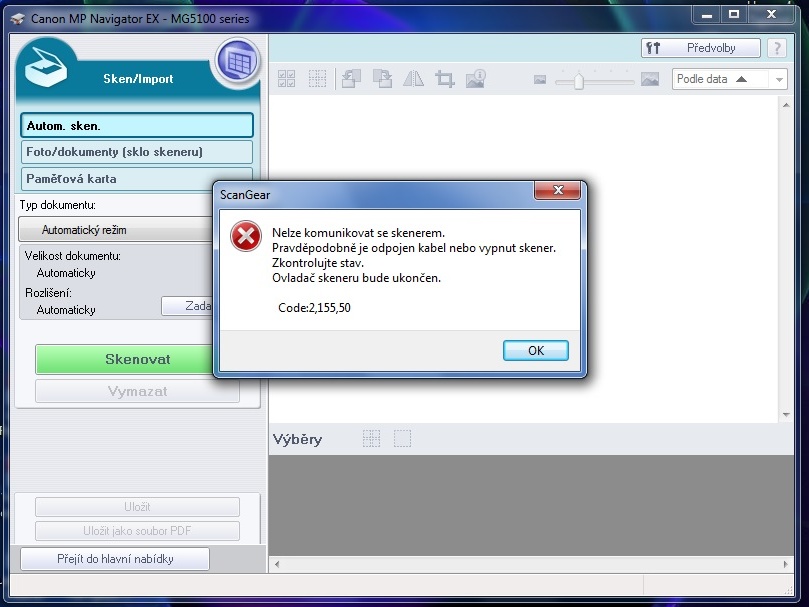This screenshot has height=607, width=809.
Task: Select Foto/dokumenty (sklo skeneru) tab
Action: pos(137,152)
